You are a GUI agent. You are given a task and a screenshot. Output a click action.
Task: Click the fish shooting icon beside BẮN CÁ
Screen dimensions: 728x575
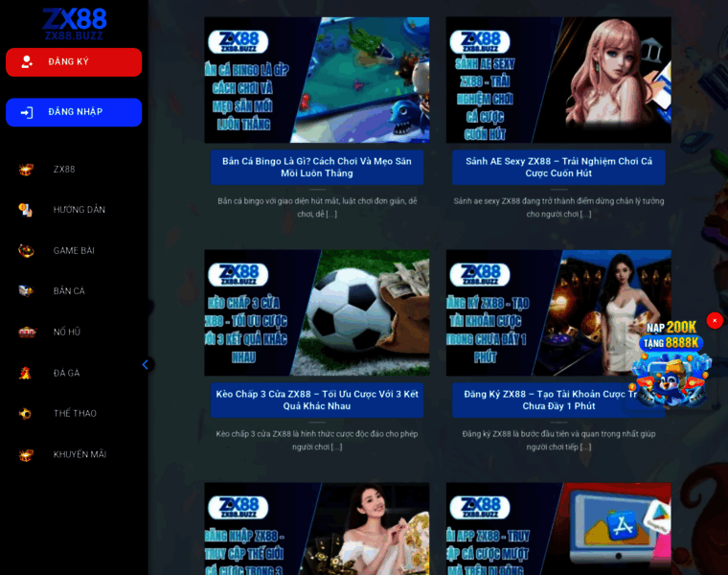click(x=26, y=291)
